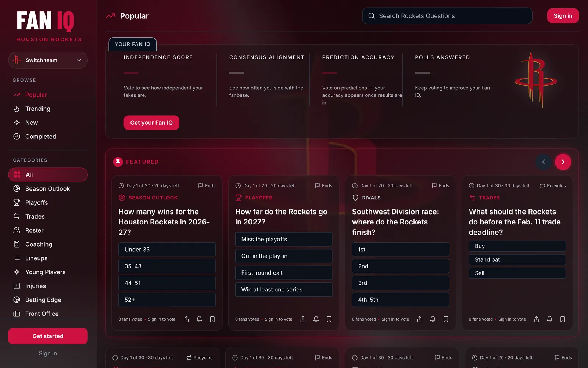Choose Buy in the trade deadline poll
This screenshot has height=368, width=588.
(517, 246)
